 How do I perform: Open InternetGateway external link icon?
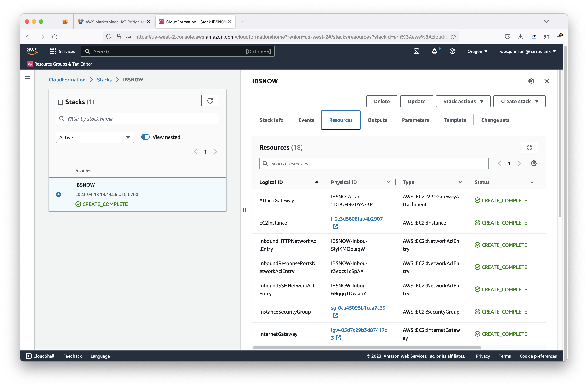point(338,338)
